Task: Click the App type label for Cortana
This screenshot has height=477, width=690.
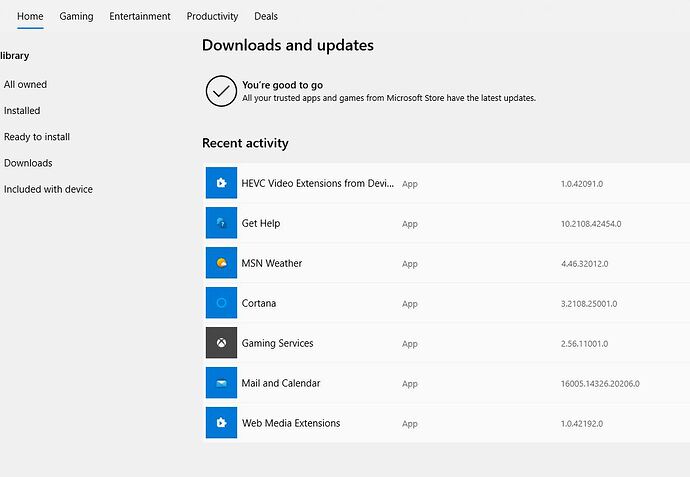Action: pyautogui.click(x=410, y=304)
